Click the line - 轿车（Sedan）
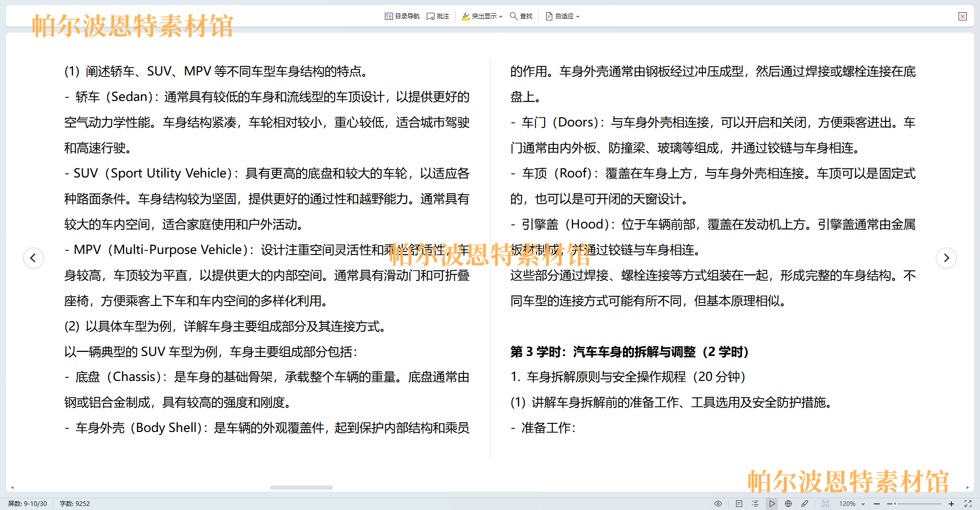This screenshot has height=510, width=980. [267, 97]
